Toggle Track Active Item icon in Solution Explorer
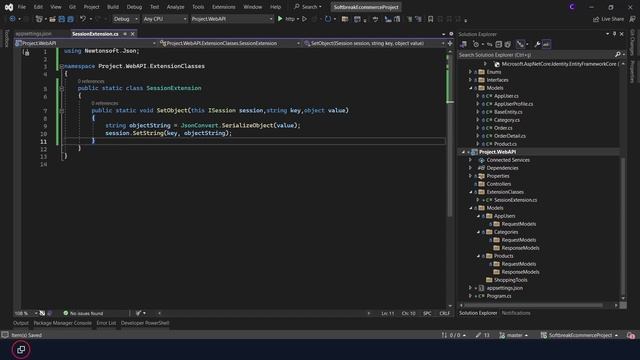 click(520, 44)
